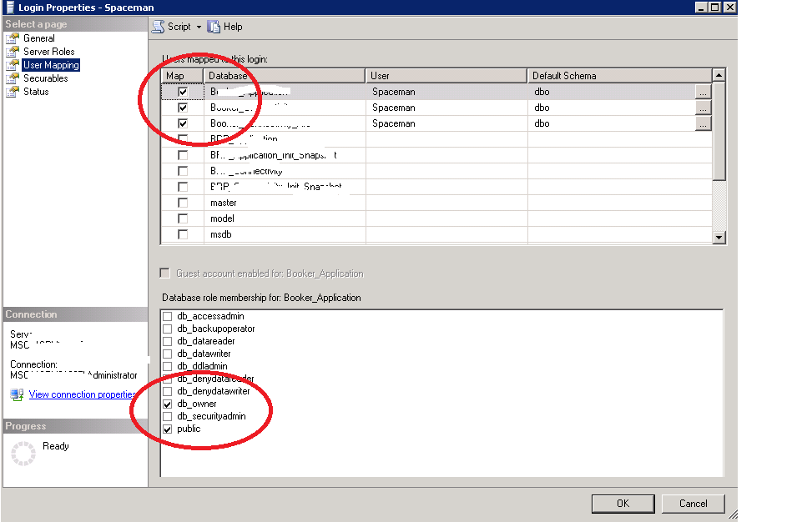Image resolution: width=812 pixels, height=522 pixels.
Task: Open the Help toolbar button
Action: click(225, 27)
